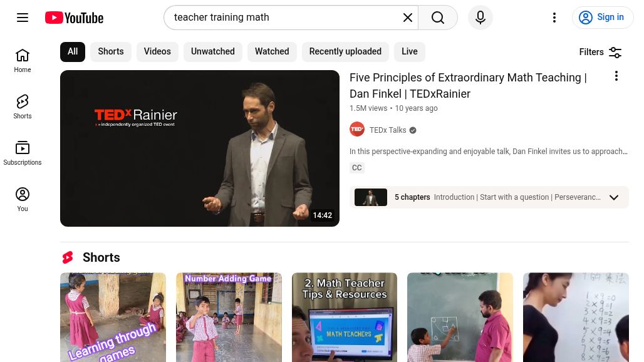Select the Watched filter chip
The height and width of the screenshot is (362, 644).
272,52
